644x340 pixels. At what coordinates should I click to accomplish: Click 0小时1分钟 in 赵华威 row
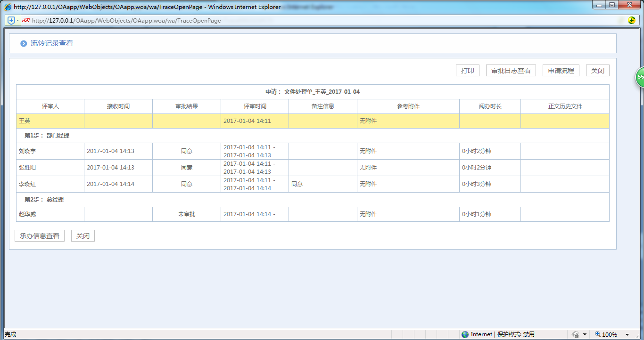tap(477, 214)
